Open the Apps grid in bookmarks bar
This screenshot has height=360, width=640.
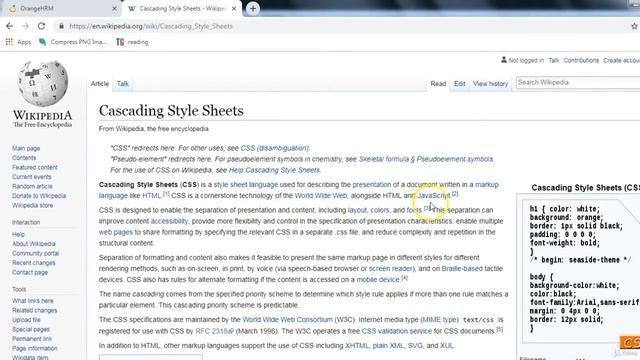[18, 42]
